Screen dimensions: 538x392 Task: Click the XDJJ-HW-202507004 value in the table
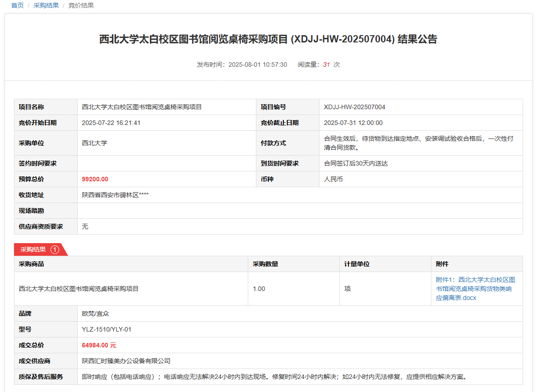point(354,107)
